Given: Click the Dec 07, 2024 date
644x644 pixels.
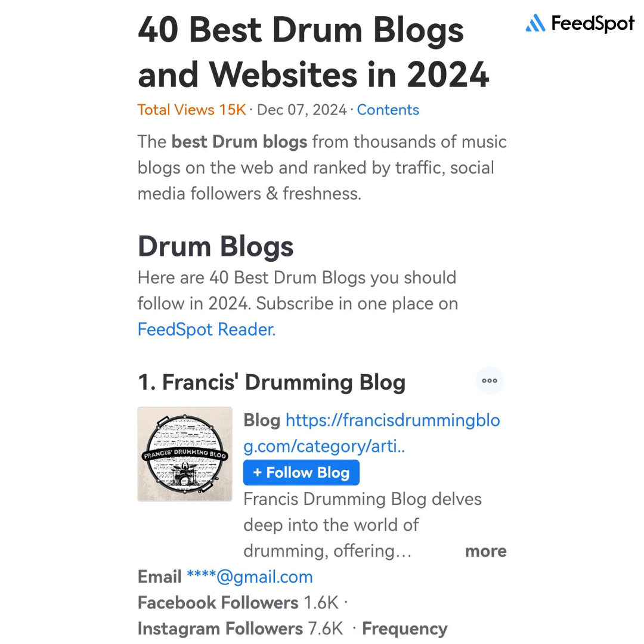Looking at the screenshot, I should pos(302,110).
